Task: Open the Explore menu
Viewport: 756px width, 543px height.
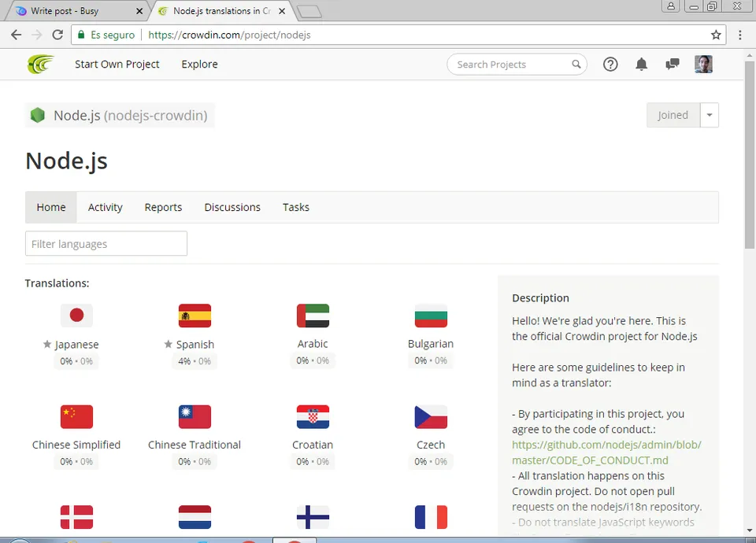Action: 199,64
